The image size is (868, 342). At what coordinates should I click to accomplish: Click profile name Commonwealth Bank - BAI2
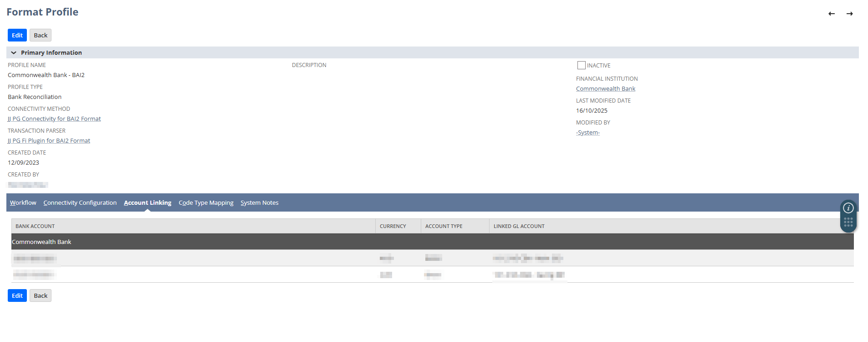tap(46, 75)
